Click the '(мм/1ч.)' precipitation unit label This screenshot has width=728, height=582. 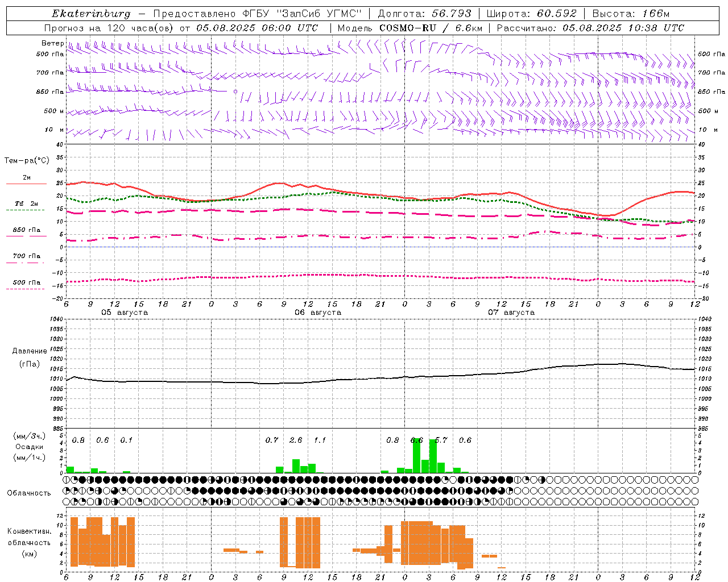(x=30, y=458)
